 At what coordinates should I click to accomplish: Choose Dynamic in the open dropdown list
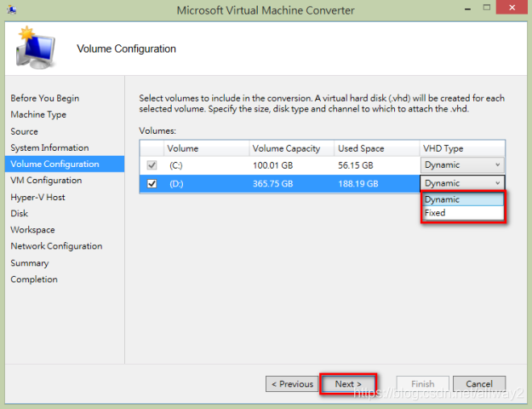tap(463, 199)
